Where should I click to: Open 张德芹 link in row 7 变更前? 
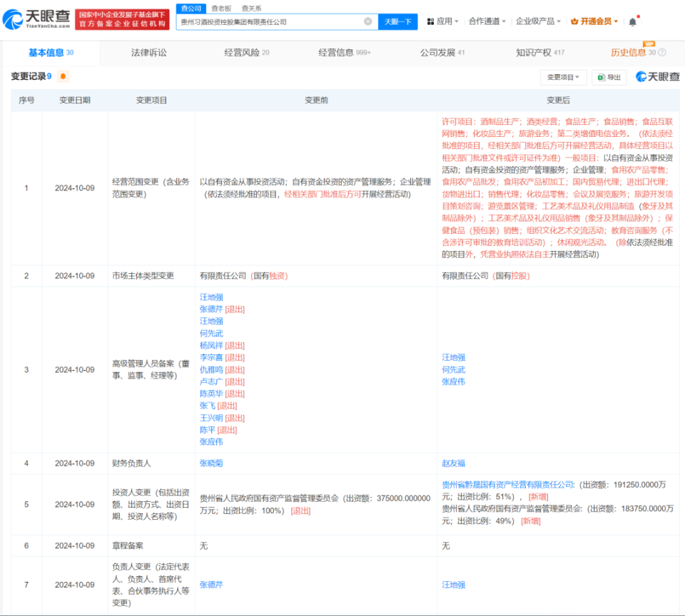[211, 585]
